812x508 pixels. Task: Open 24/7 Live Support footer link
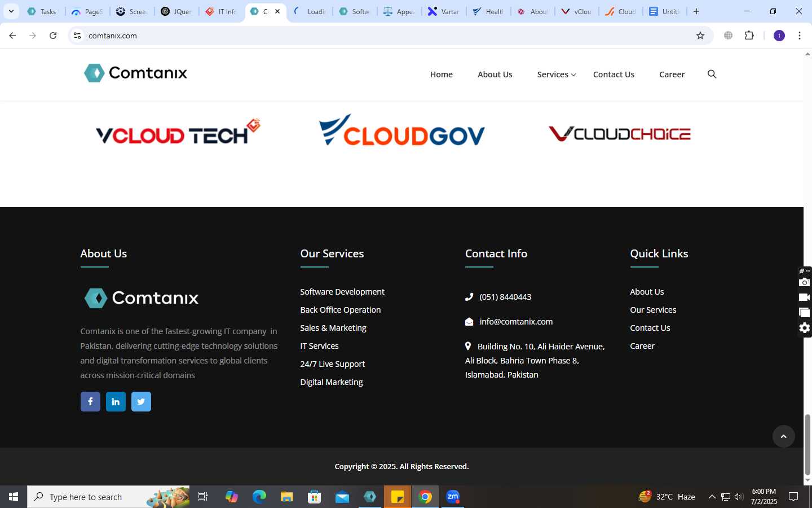point(332,364)
